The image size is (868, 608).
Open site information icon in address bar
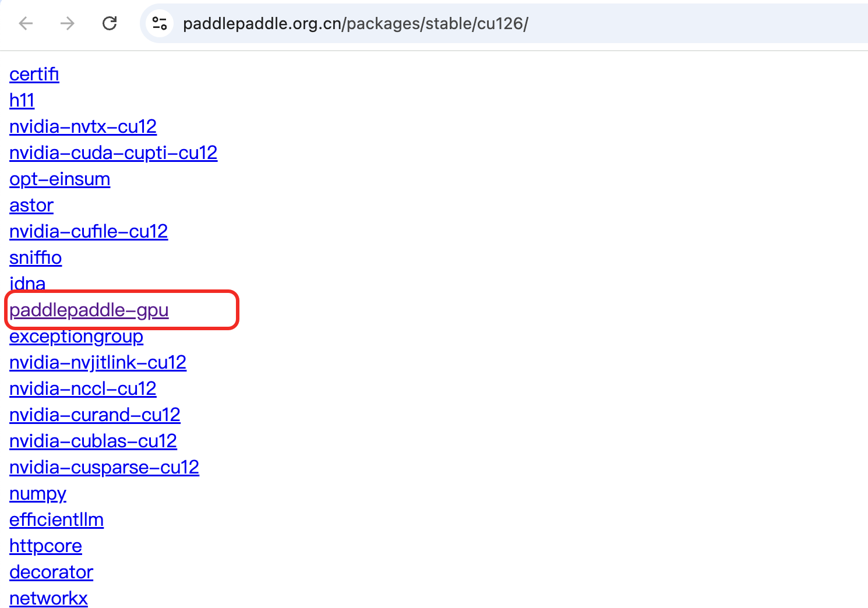(x=159, y=23)
